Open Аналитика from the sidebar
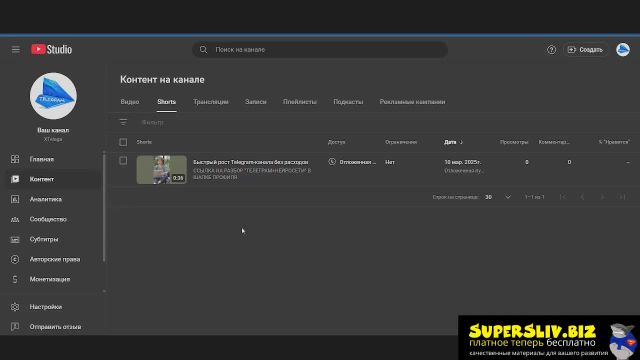This screenshot has width=640, height=360. coord(45,199)
